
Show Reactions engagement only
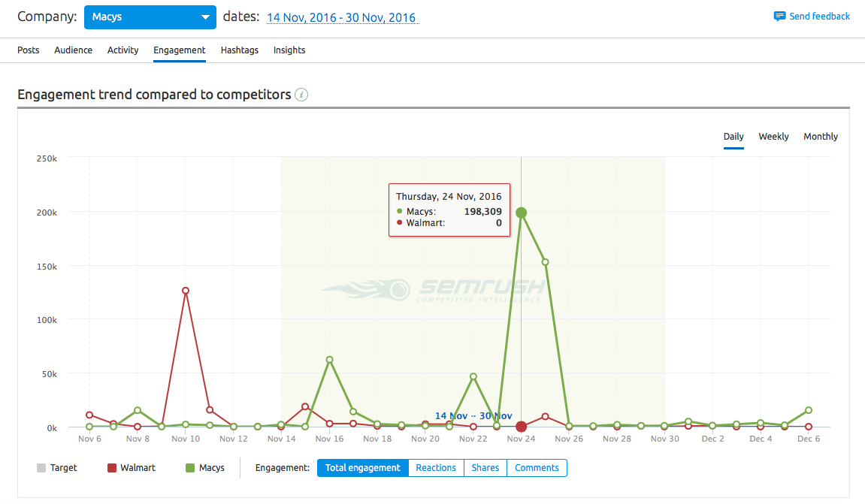pos(436,468)
